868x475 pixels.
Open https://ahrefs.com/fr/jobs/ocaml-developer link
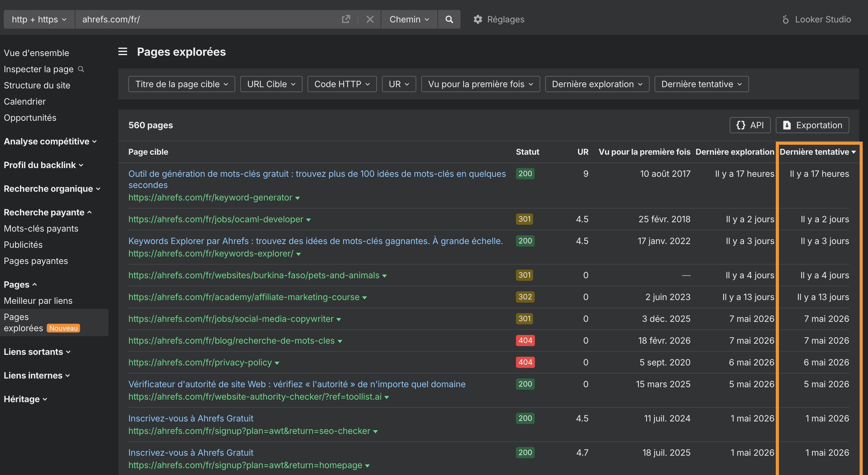tap(216, 219)
